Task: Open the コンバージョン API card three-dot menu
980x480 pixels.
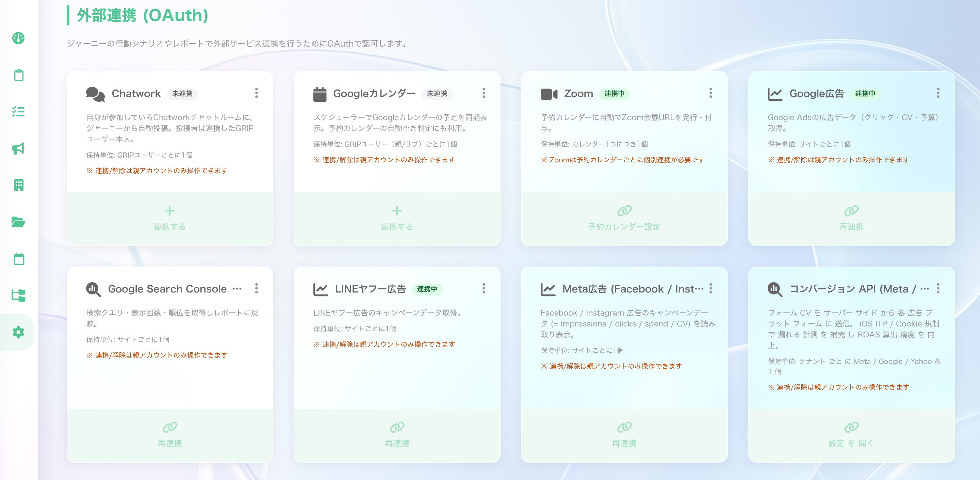Action: coord(938,289)
